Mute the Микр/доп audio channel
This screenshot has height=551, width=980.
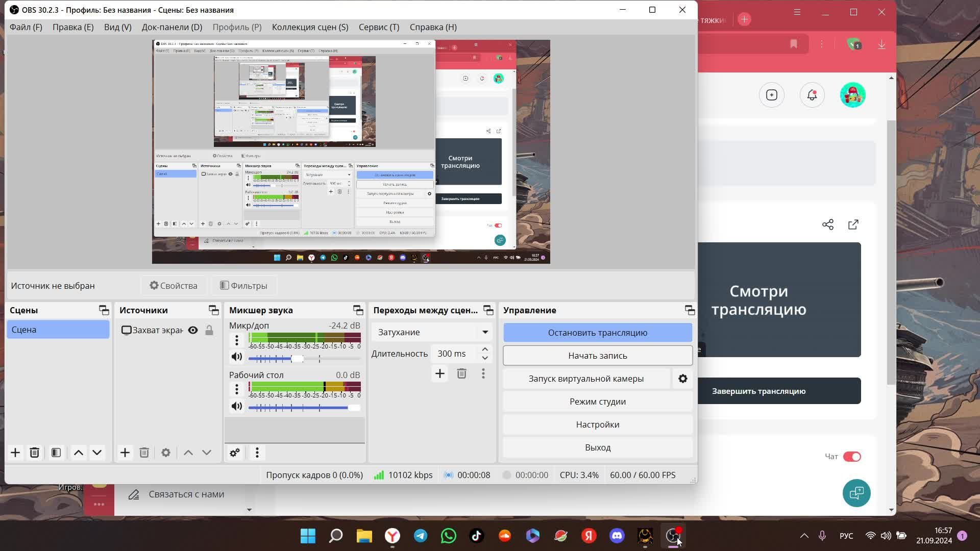[237, 357]
